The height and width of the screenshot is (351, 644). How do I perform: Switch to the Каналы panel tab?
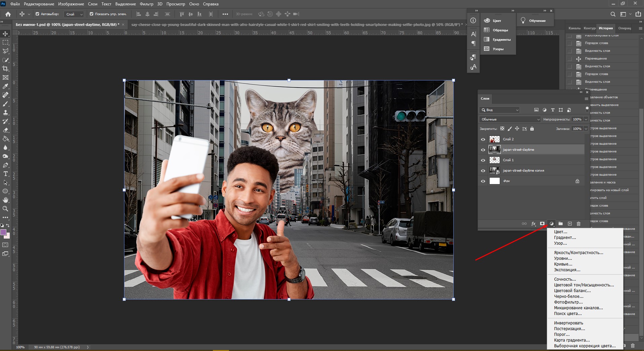point(574,28)
